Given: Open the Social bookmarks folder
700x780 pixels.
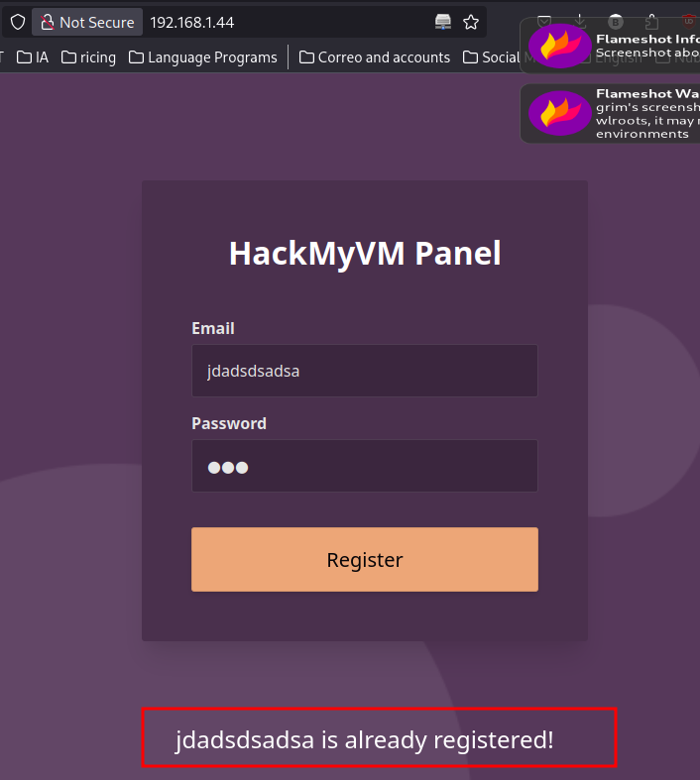Looking at the screenshot, I should coord(492,57).
